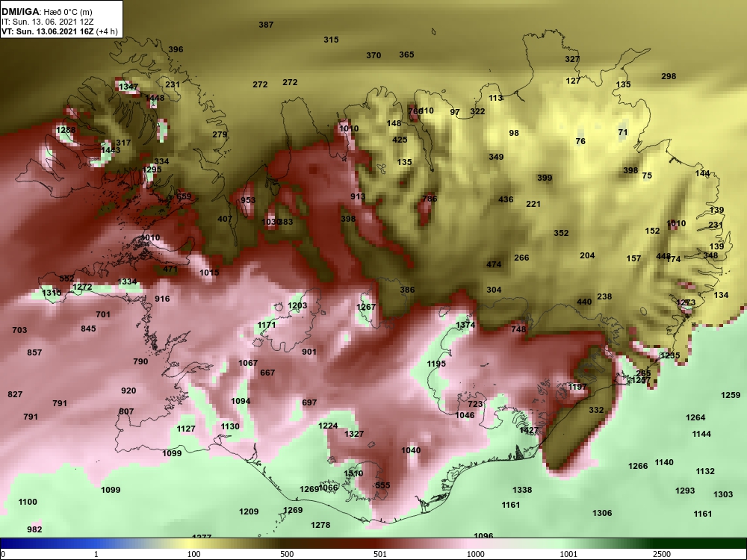Click the 352 height value
The width and height of the screenshot is (747, 560).
tap(561, 233)
